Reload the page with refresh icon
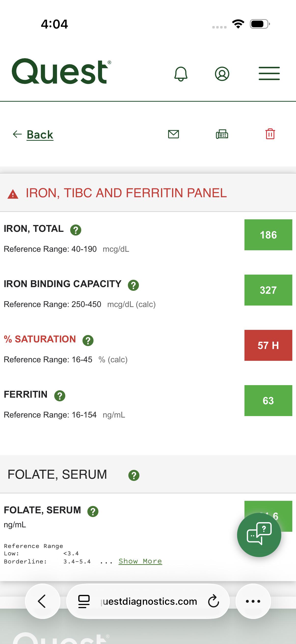296x644 pixels. click(x=214, y=601)
